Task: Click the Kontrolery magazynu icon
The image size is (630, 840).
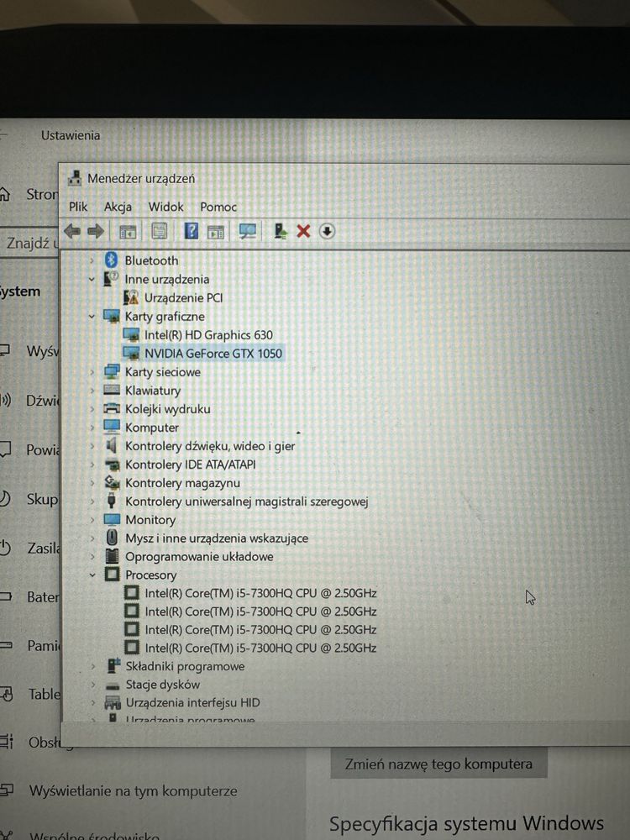Action: click(112, 482)
